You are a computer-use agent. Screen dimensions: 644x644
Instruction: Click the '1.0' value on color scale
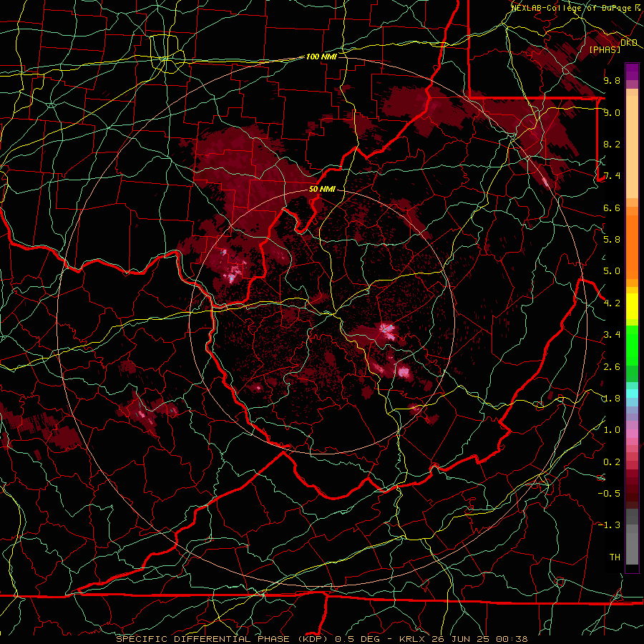click(612, 430)
